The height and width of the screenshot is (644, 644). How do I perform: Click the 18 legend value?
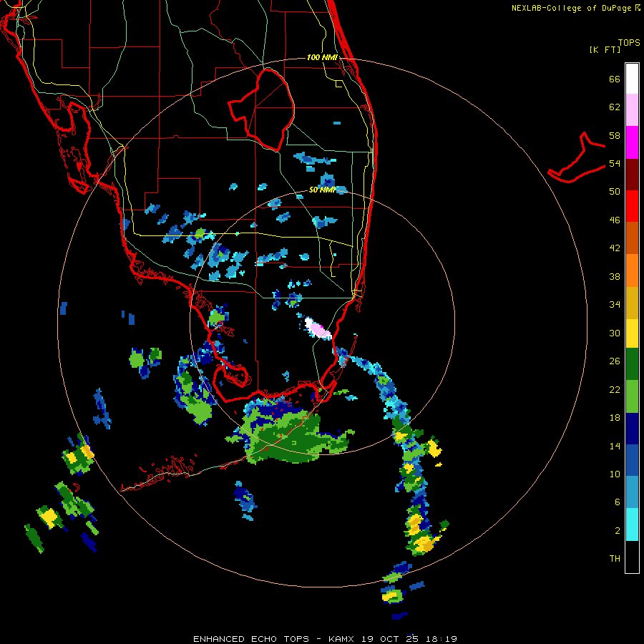pyautogui.click(x=615, y=418)
